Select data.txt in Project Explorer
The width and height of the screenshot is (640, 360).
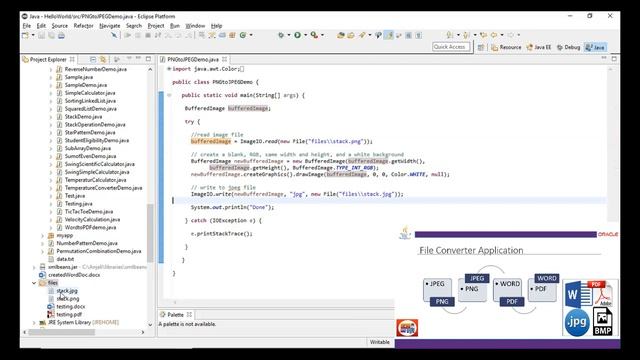point(65,259)
